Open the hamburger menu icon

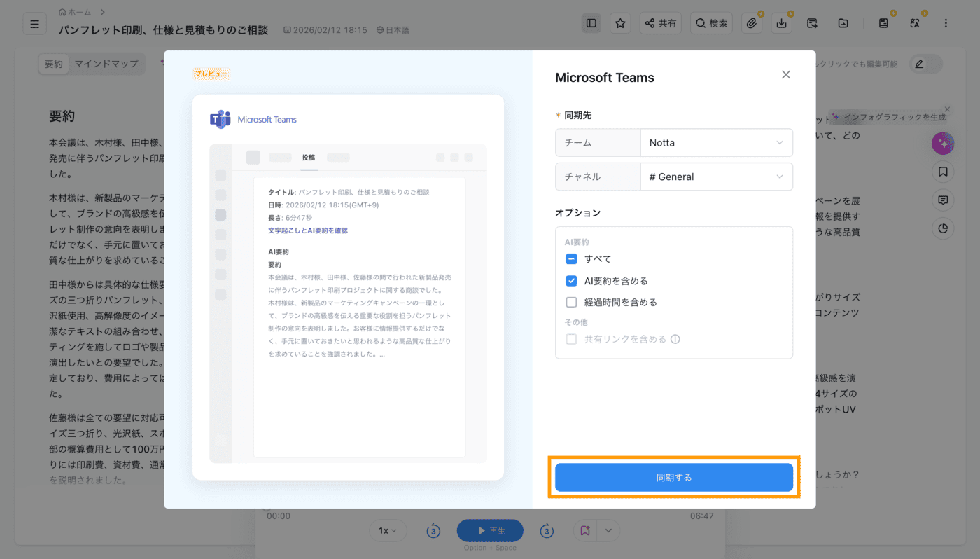pos(35,23)
